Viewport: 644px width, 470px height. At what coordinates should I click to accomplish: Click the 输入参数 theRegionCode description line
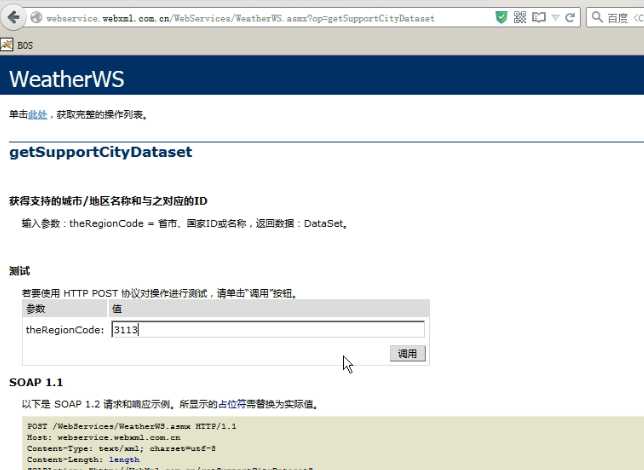185,224
